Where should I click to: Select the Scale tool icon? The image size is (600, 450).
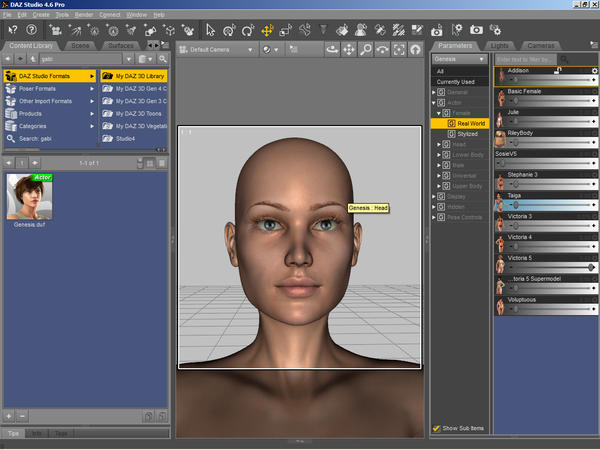pyautogui.click(x=285, y=30)
